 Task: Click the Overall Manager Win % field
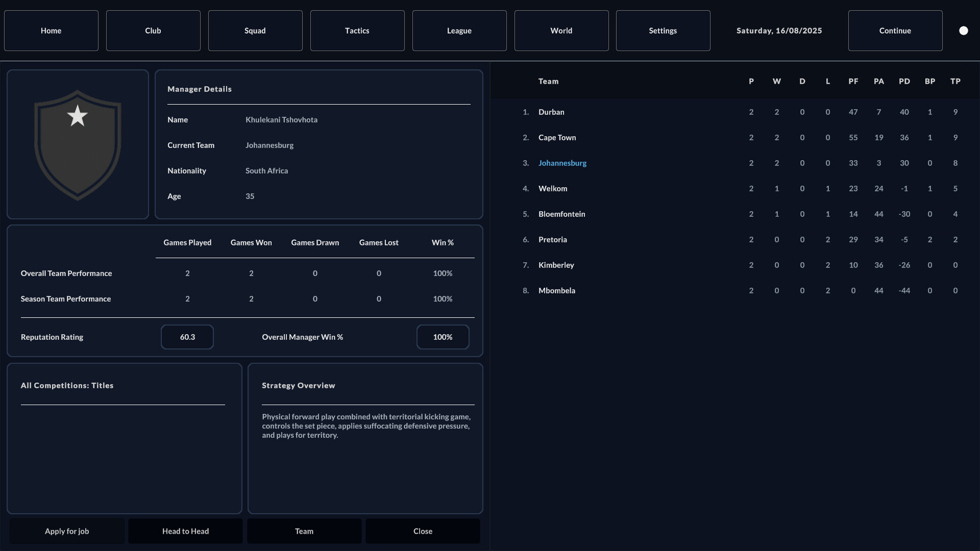(443, 337)
